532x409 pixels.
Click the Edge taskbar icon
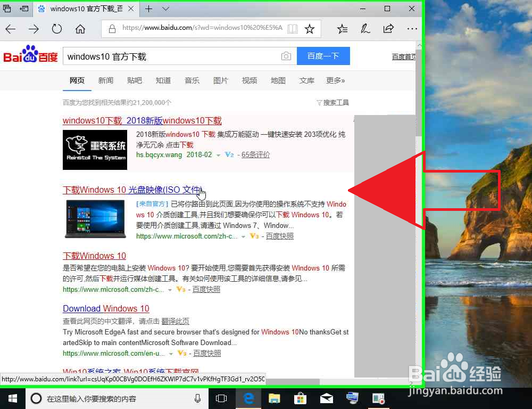tap(249, 399)
